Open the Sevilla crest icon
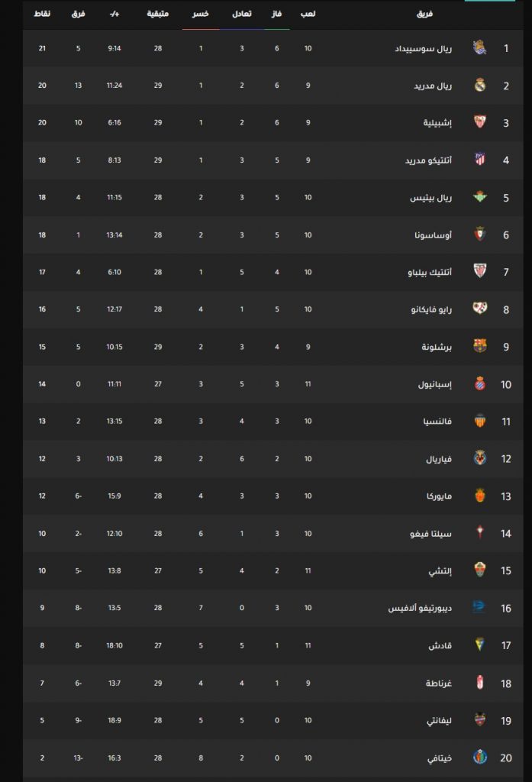This screenshot has height=782, width=532. 479,122
